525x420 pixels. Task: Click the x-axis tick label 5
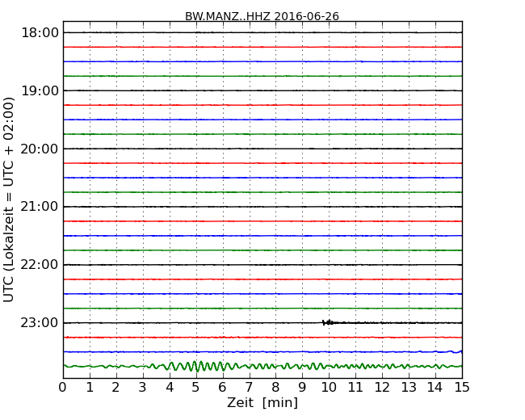196,388
